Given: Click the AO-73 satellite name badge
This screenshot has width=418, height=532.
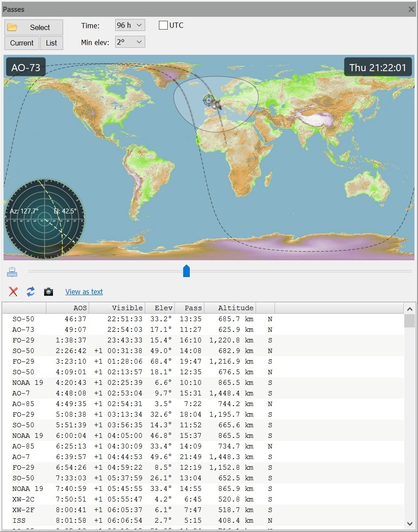Looking at the screenshot, I should [25, 67].
